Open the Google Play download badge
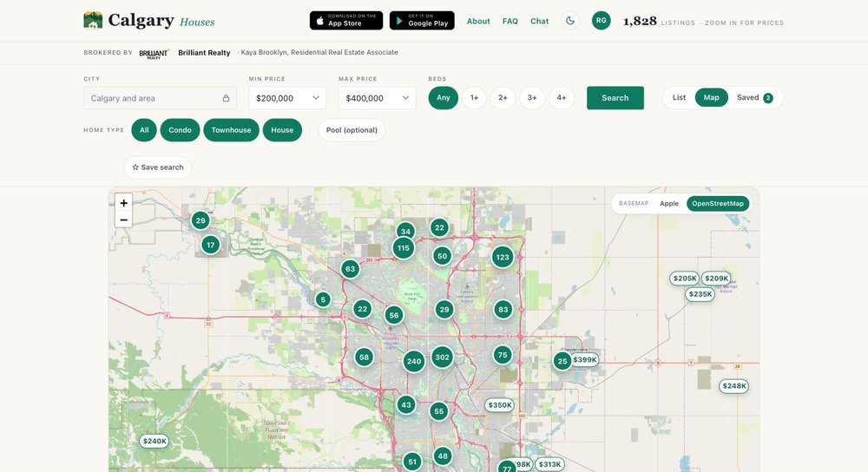Screen dimensions: 868x472 pos(422,21)
